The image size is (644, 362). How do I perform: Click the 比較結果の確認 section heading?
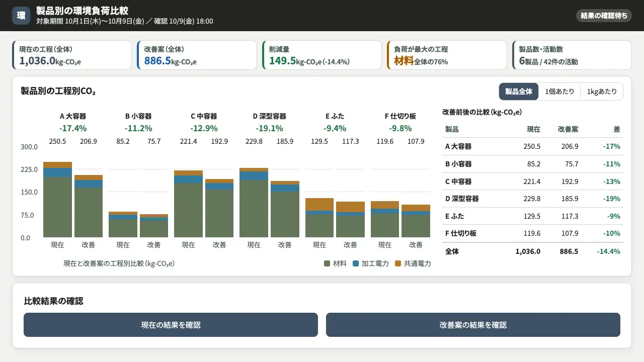53,301
